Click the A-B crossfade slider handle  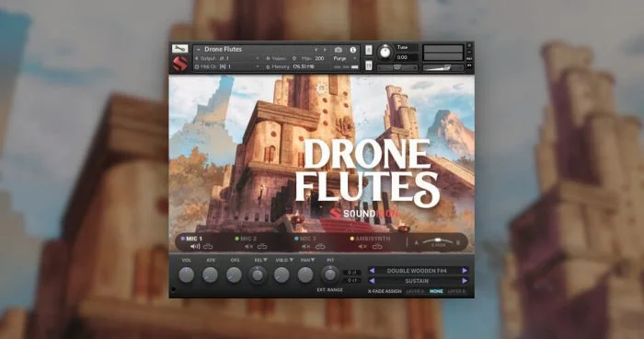point(438,240)
